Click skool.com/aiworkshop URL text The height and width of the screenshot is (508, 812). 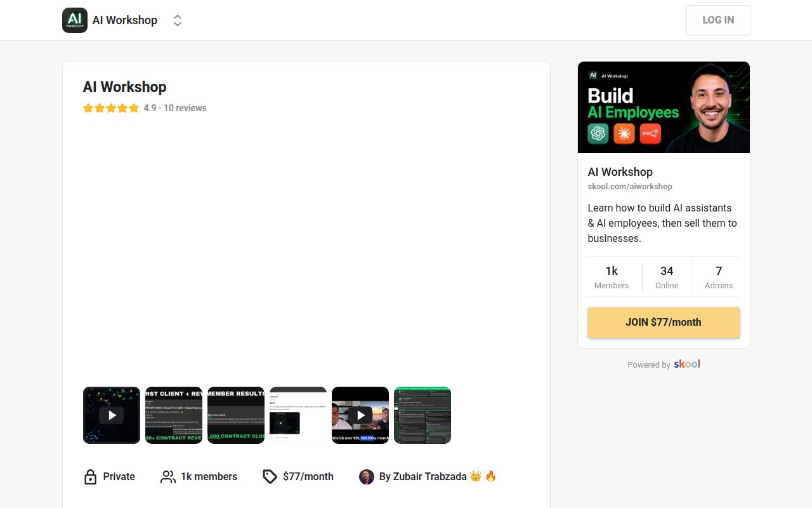coord(630,187)
